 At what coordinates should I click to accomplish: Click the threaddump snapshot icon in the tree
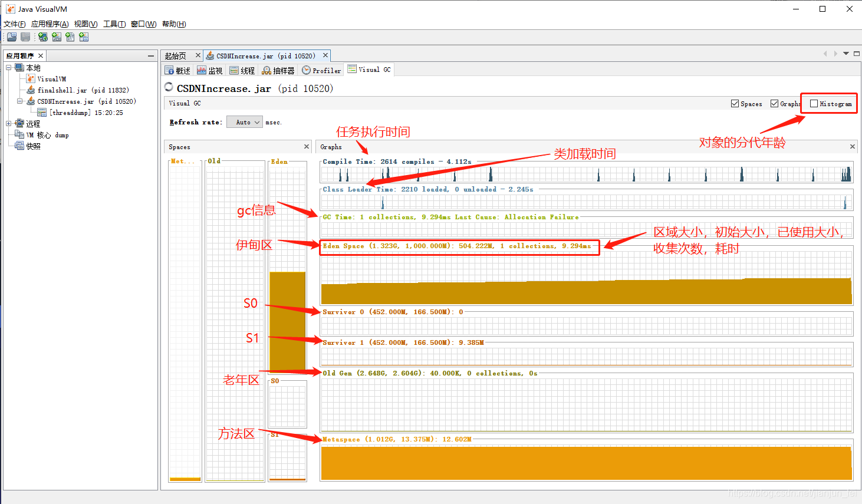pos(42,113)
